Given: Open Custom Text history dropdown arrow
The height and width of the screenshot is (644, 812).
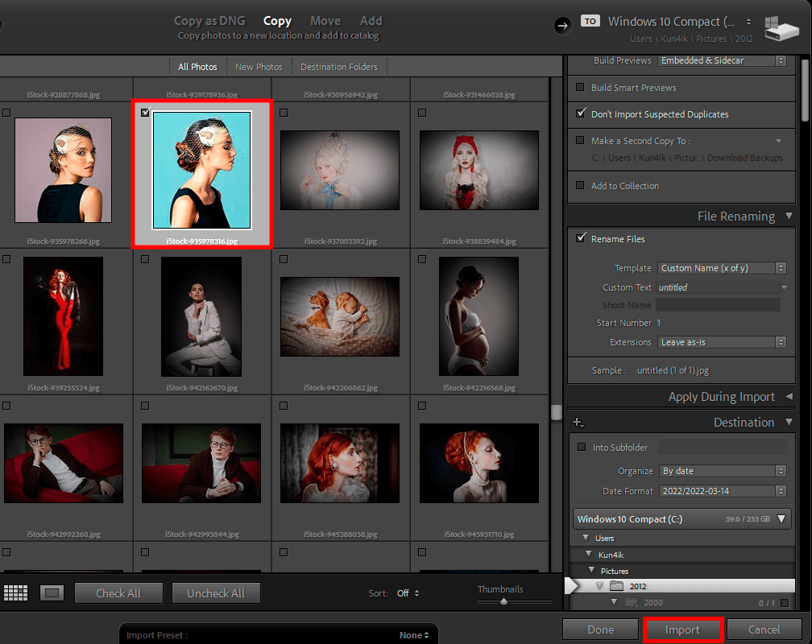Looking at the screenshot, I should tap(784, 287).
